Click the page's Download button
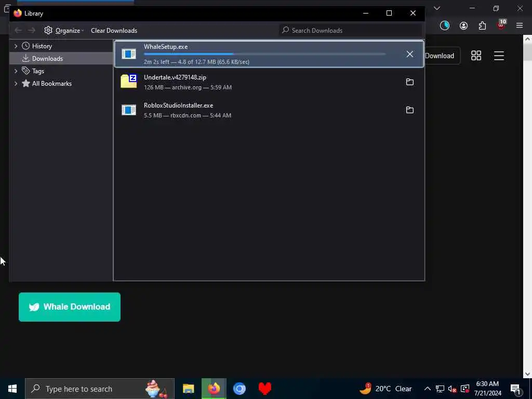The width and height of the screenshot is (532, 399). pyautogui.click(x=443, y=56)
